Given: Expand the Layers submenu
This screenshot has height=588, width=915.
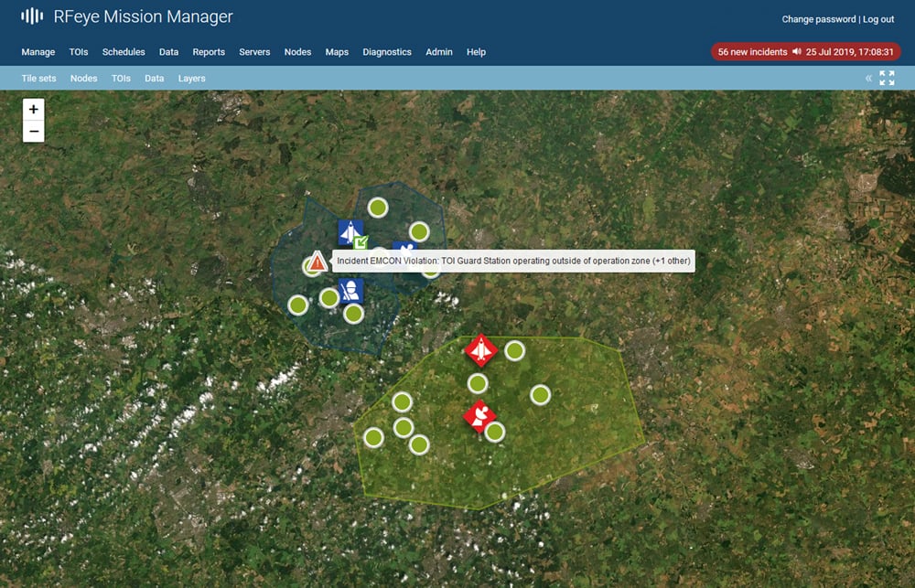Looking at the screenshot, I should 192,79.
